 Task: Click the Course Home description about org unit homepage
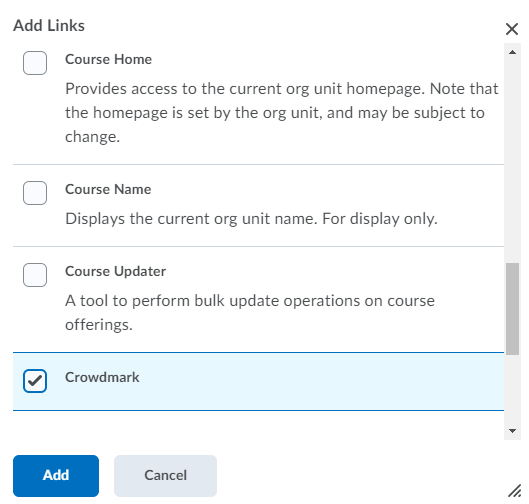coord(282,113)
